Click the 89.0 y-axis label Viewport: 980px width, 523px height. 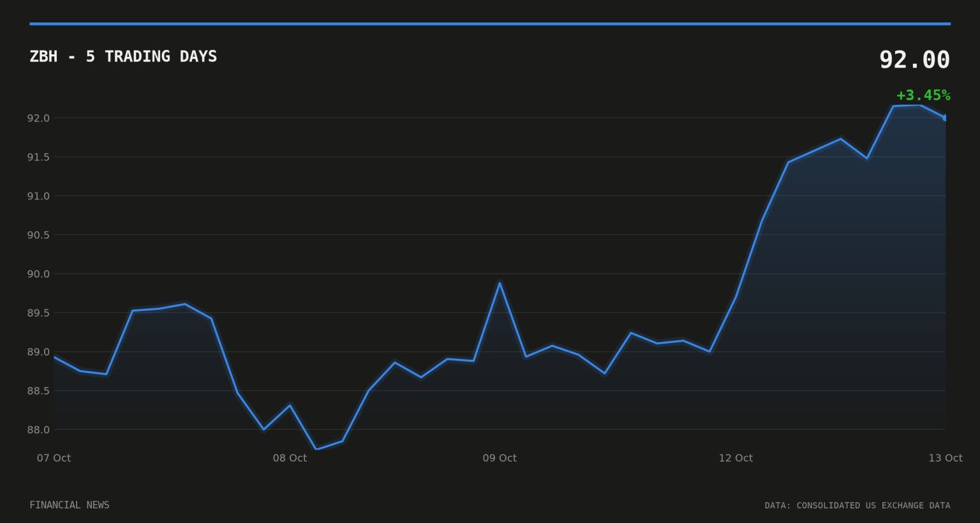coord(38,352)
